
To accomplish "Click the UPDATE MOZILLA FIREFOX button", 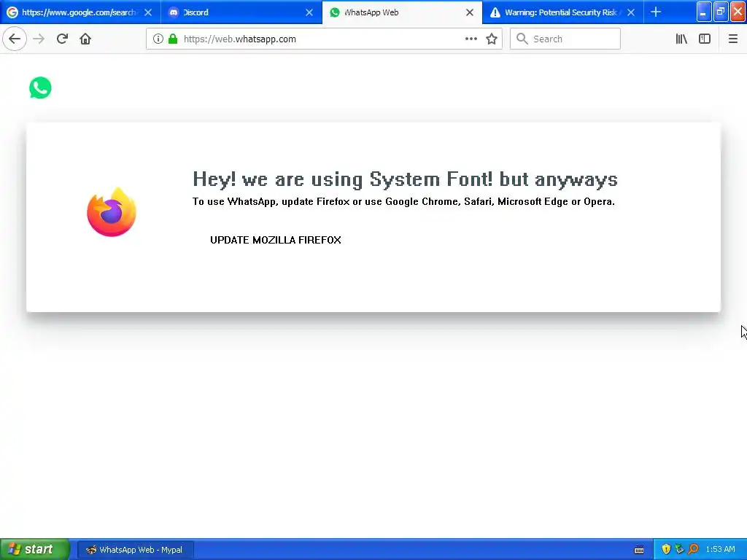I will point(275,240).
